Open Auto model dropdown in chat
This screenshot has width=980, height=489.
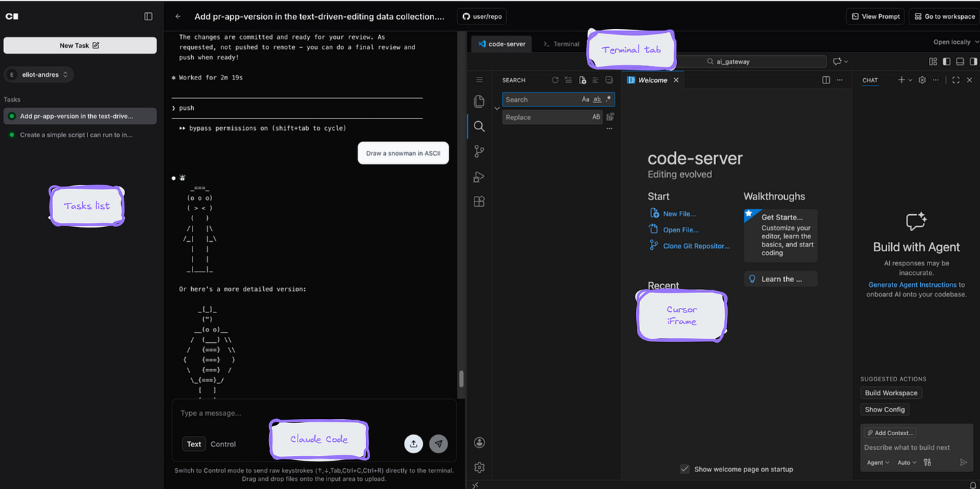907,463
